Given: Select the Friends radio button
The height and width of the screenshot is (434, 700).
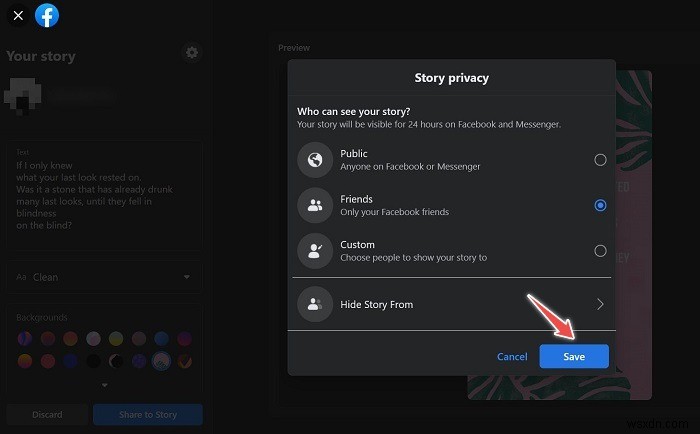Looking at the screenshot, I should [x=600, y=205].
